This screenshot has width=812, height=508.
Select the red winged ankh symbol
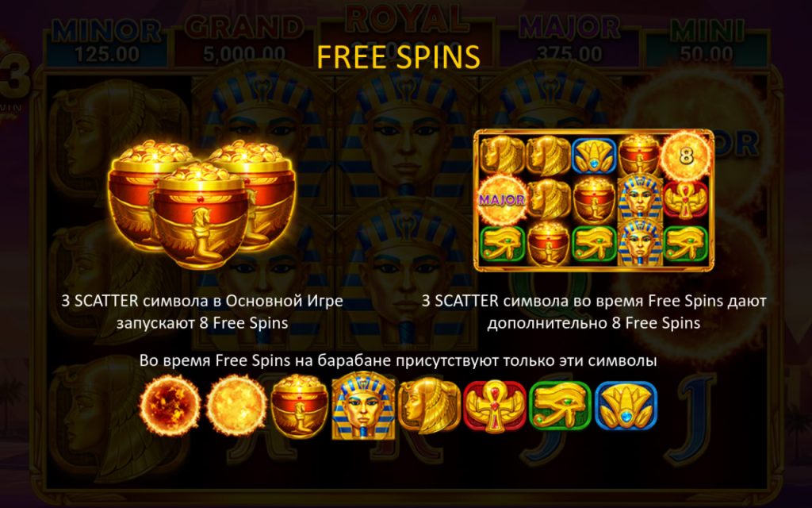pyautogui.click(x=495, y=406)
